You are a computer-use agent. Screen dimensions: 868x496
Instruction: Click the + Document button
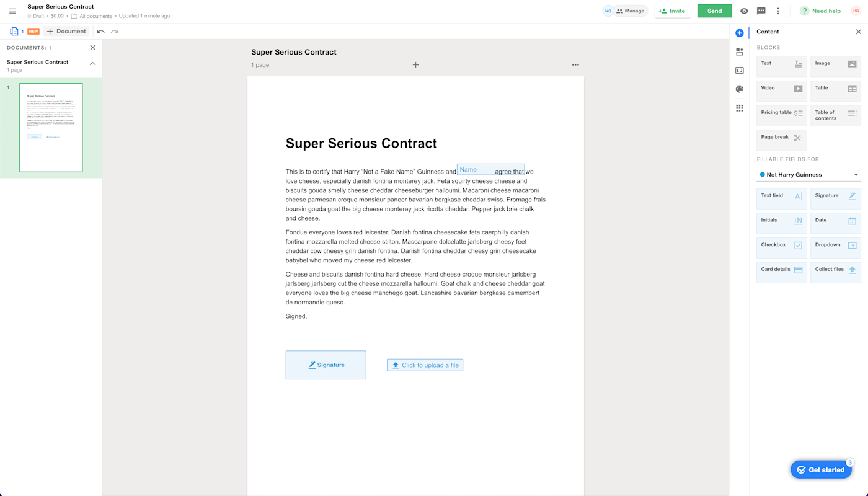coord(66,31)
